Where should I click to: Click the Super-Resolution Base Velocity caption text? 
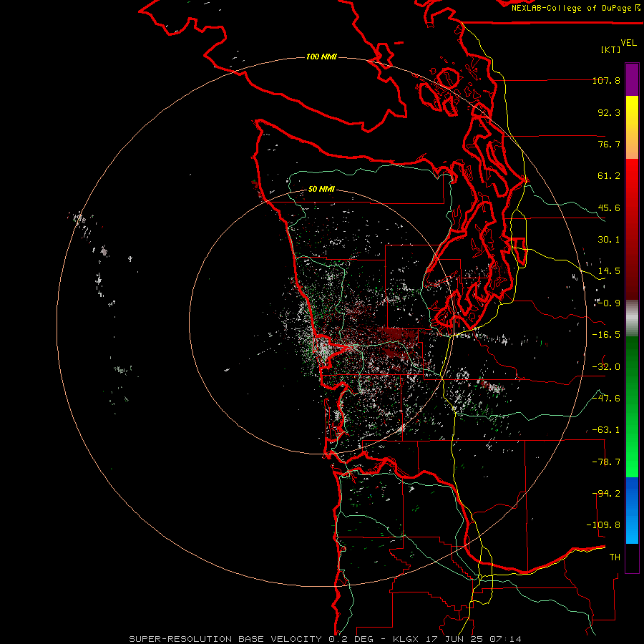tap(225, 639)
